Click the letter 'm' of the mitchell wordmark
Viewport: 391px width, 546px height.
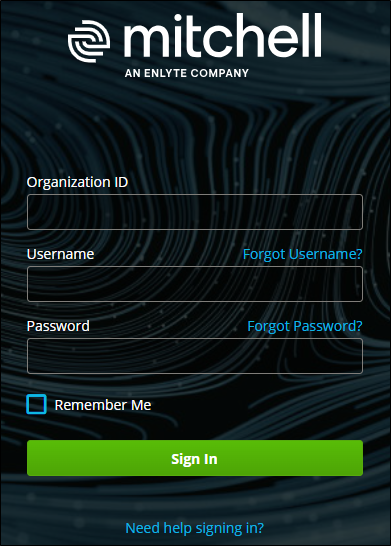[143, 41]
